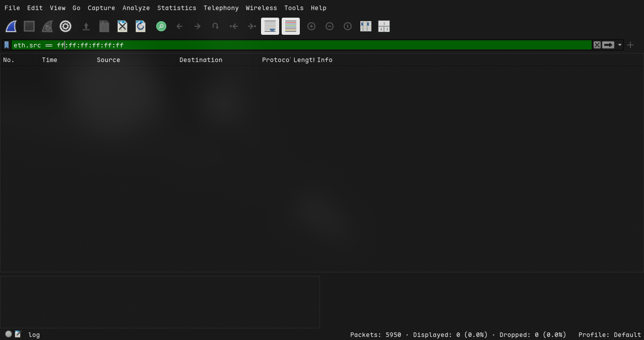Click the Close capture file icon
The height and width of the screenshot is (340, 644).
pos(122,26)
